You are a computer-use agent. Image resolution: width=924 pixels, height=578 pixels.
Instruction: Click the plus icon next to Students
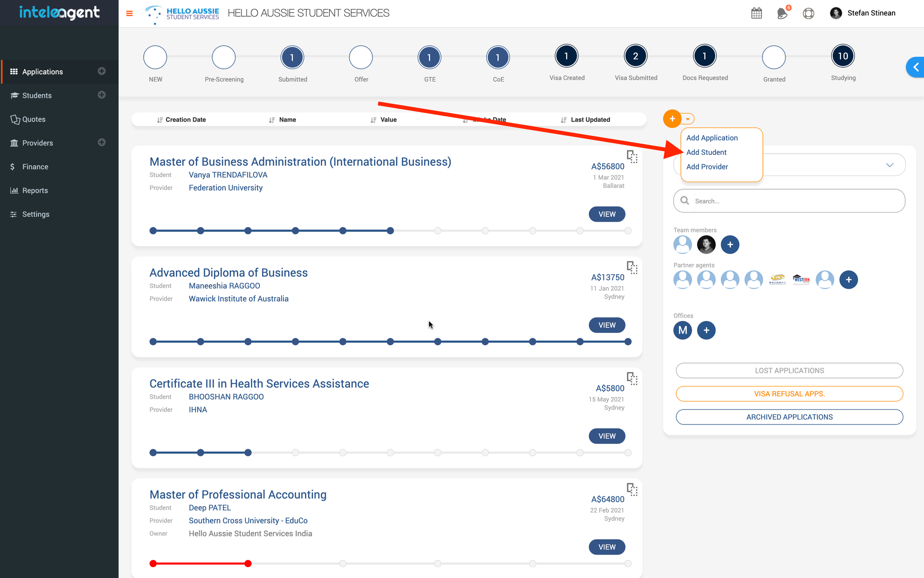click(102, 95)
